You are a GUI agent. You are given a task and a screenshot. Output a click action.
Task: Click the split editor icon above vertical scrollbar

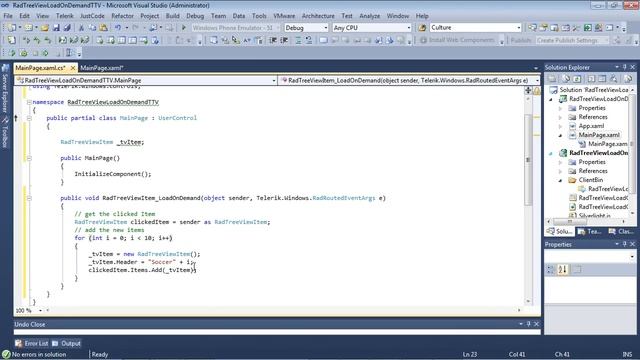(x=528, y=90)
